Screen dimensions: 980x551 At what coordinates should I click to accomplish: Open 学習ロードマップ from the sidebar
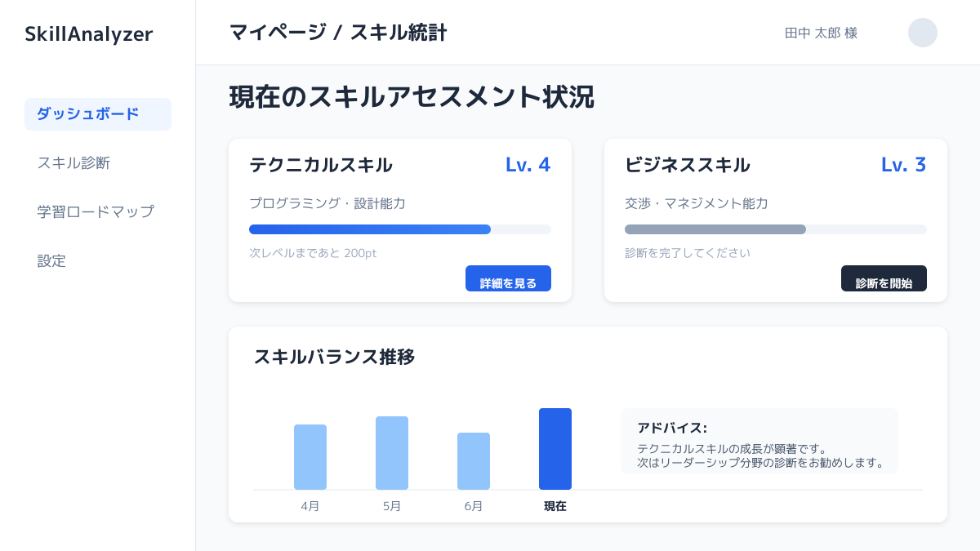[x=96, y=212]
